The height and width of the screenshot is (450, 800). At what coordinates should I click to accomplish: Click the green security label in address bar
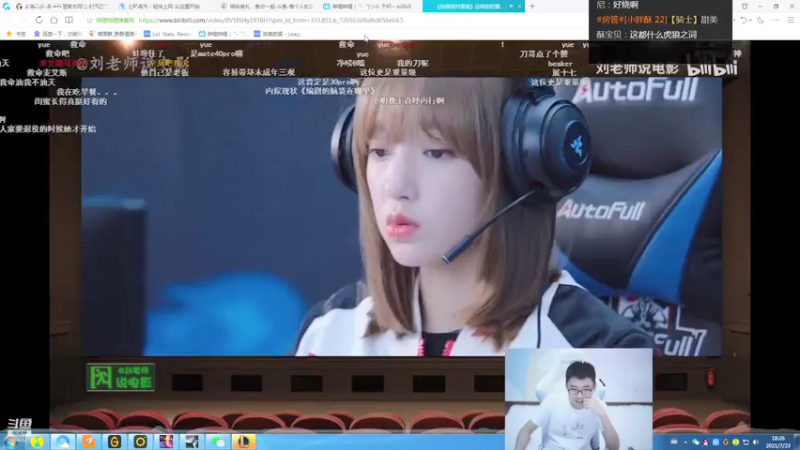coord(115,20)
